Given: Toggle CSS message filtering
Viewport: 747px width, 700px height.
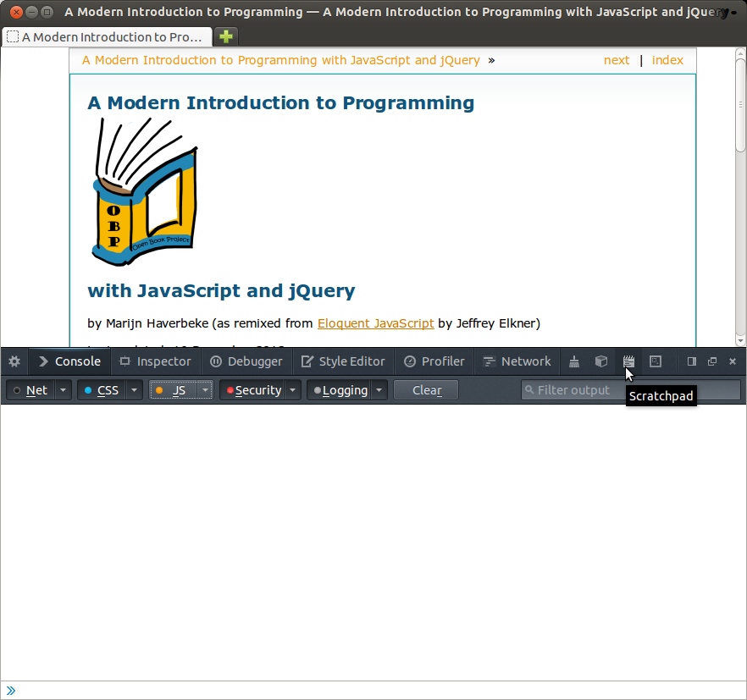Looking at the screenshot, I should (x=102, y=390).
